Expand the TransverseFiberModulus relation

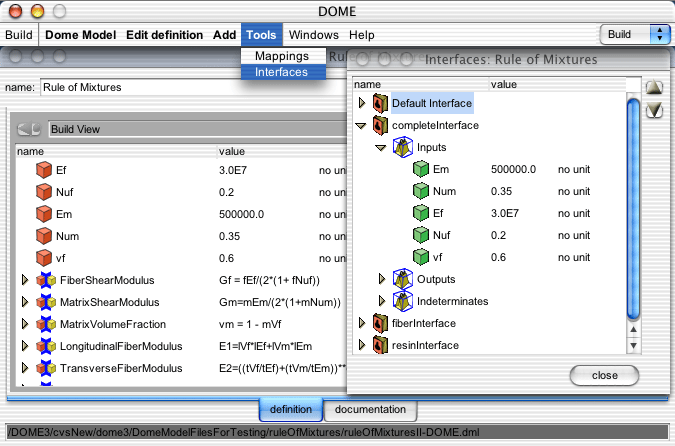pyautogui.click(x=25, y=368)
